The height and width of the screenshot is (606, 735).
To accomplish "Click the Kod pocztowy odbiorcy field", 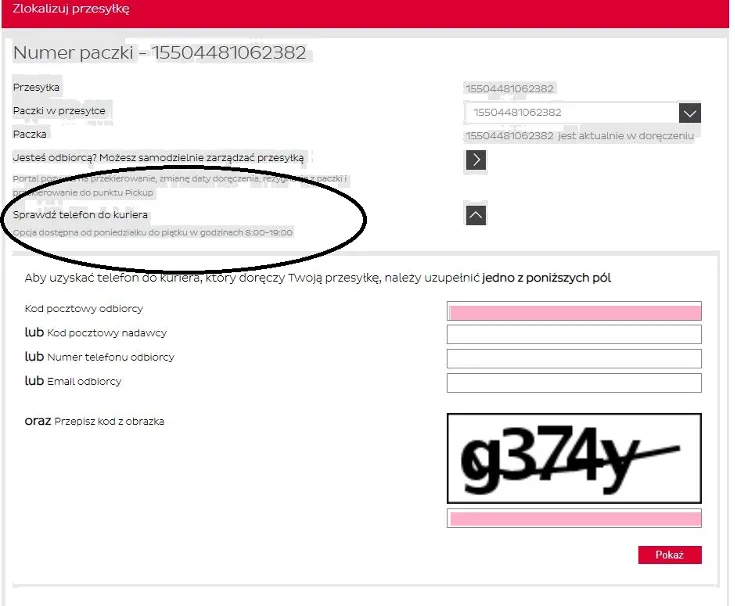I will click(x=574, y=311).
